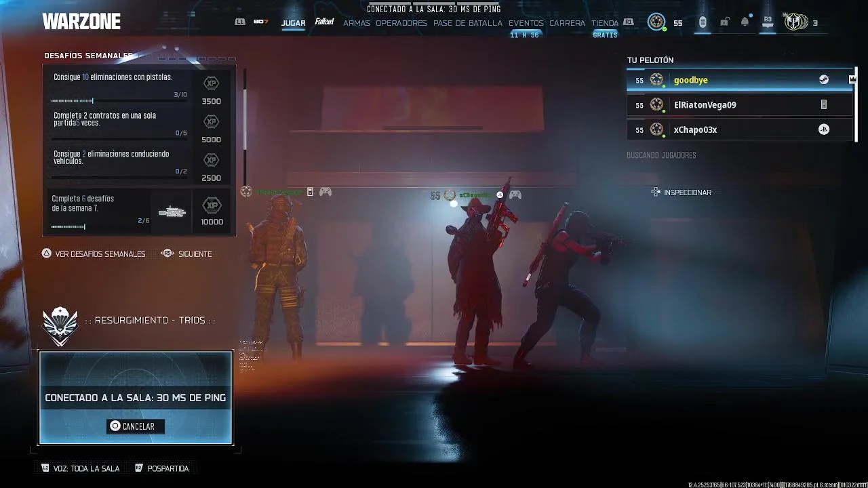Open the Fallout logo tab
This screenshot has width=868, height=488.
[324, 22]
